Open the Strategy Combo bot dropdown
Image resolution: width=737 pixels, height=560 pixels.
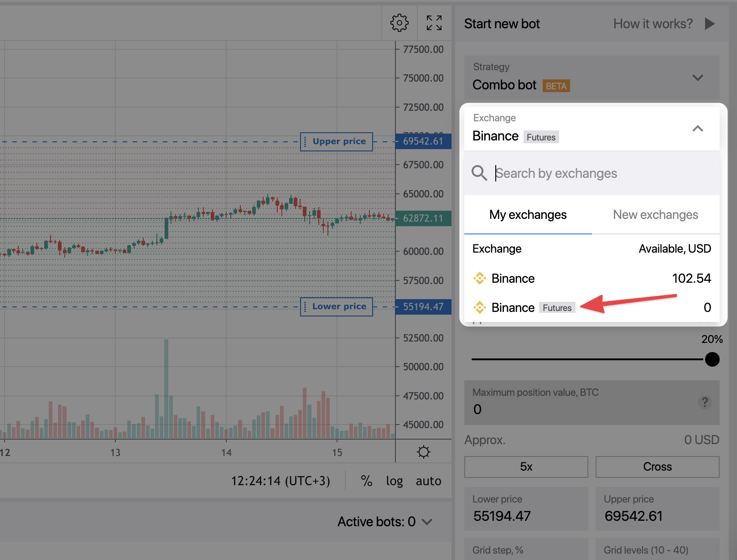click(592, 78)
